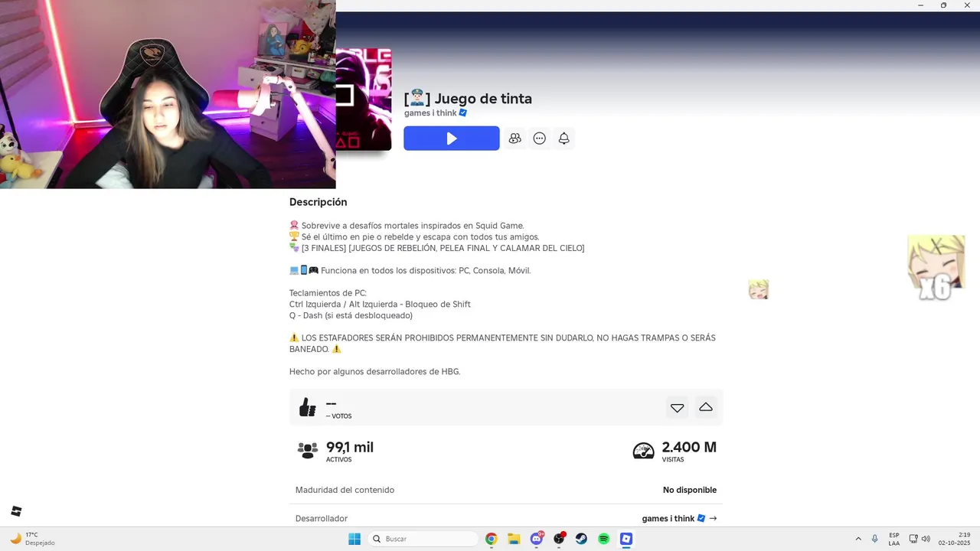This screenshot has width=980, height=551.
Task: Click the Desarrollador row label
Action: [322, 518]
